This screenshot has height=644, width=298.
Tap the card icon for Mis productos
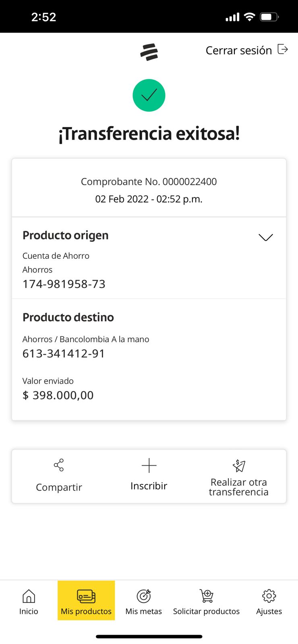[86, 596]
